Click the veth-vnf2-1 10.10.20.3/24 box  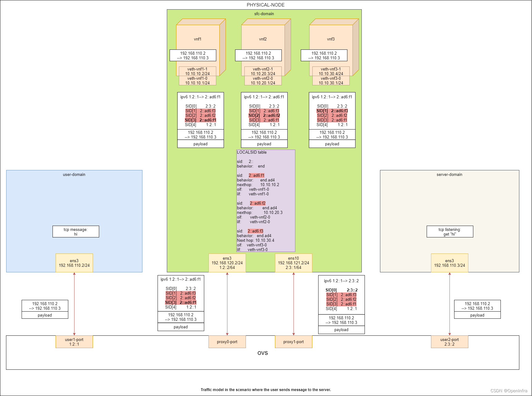[x=263, y=71]
